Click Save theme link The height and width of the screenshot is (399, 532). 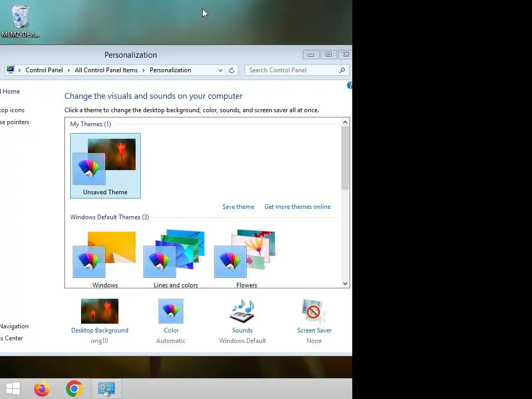coord(238,207)
